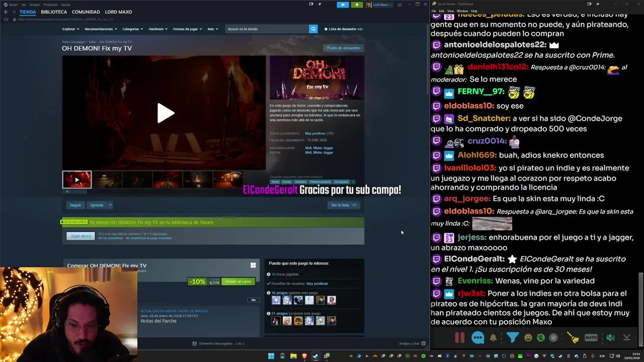Open the LORD MAXO profile tab

pos(118,12)
